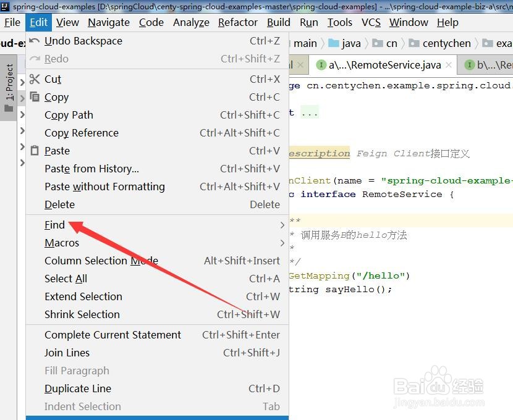The image size is (513, 420).
Task: Open the Help menu
Action: coord(447,22)
